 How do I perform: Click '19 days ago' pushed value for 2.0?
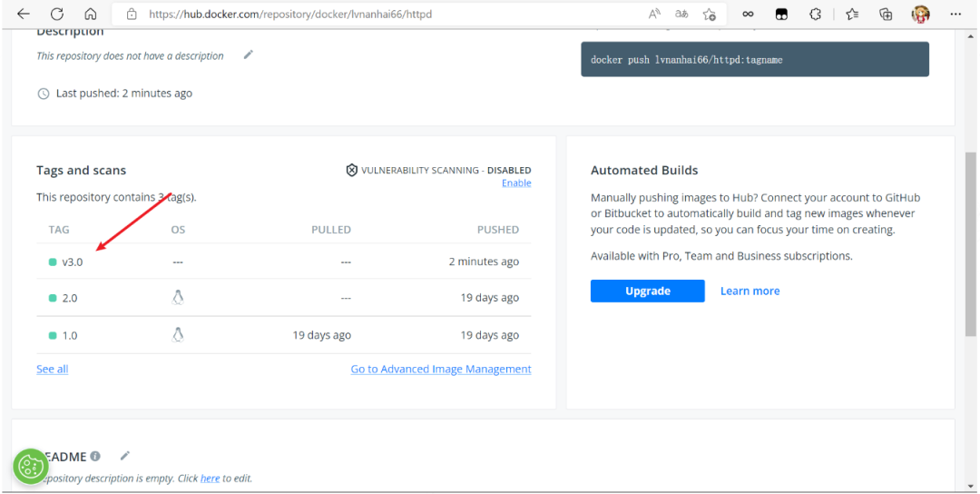[490, 298]
